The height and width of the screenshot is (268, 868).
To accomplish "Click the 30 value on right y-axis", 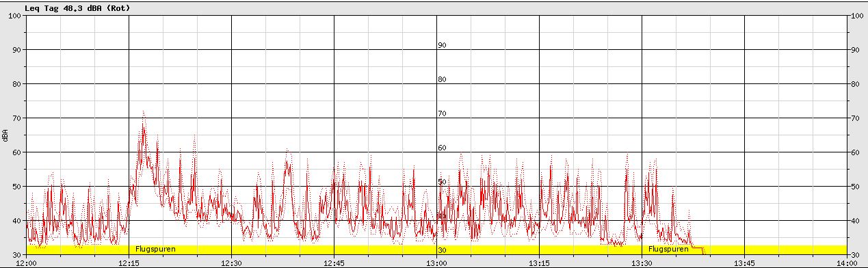I will 855,255.
